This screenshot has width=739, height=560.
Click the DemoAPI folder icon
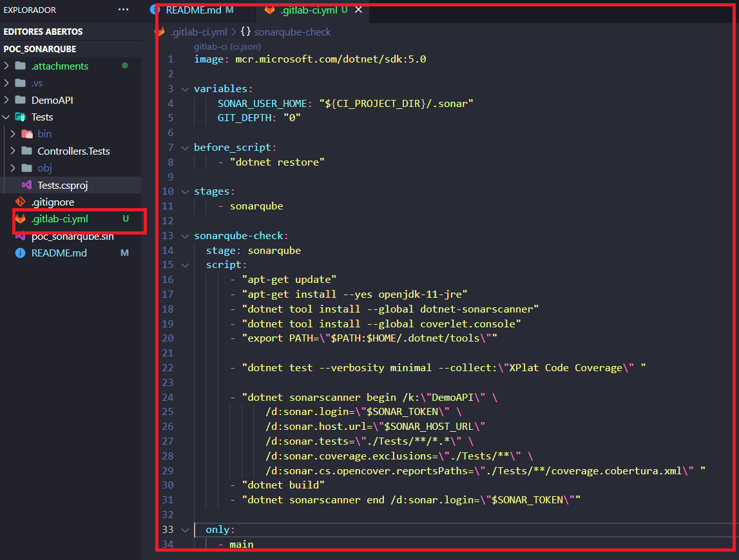20,100
